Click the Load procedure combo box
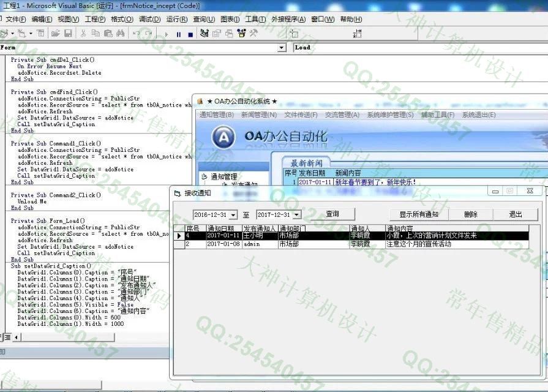 [x=421, y=48]
